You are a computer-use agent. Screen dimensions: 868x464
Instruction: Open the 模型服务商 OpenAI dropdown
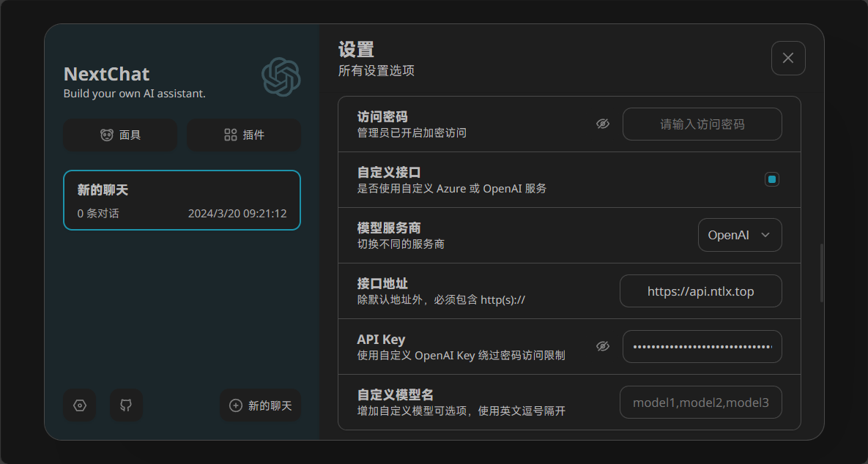[x=740, y=235]
